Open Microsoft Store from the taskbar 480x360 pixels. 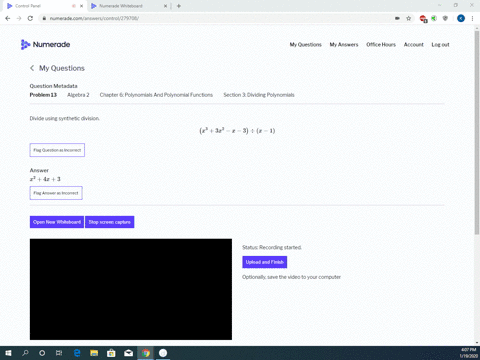click(111, 353)
